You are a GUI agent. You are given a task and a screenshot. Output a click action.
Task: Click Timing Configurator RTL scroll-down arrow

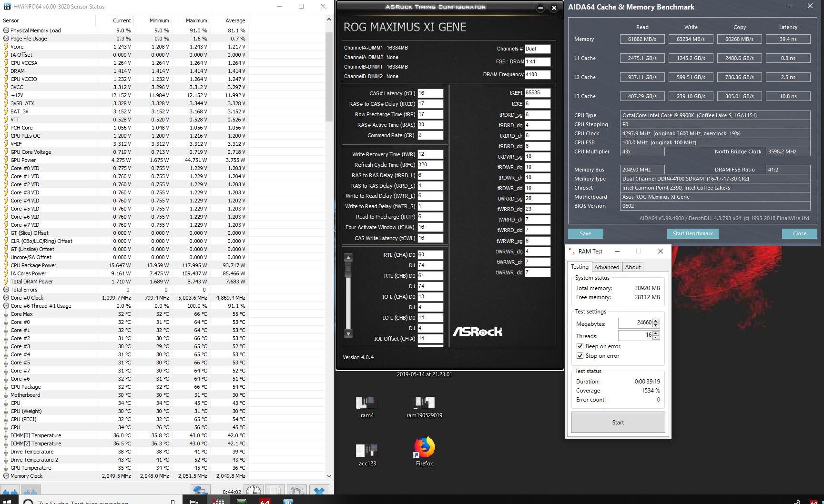[348, 333]
